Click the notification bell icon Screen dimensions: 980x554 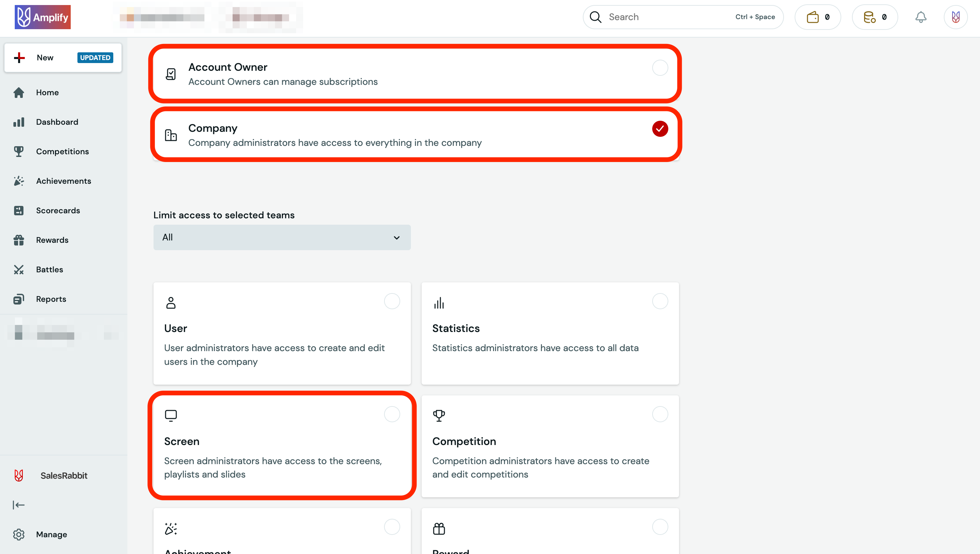coord(920,17)
